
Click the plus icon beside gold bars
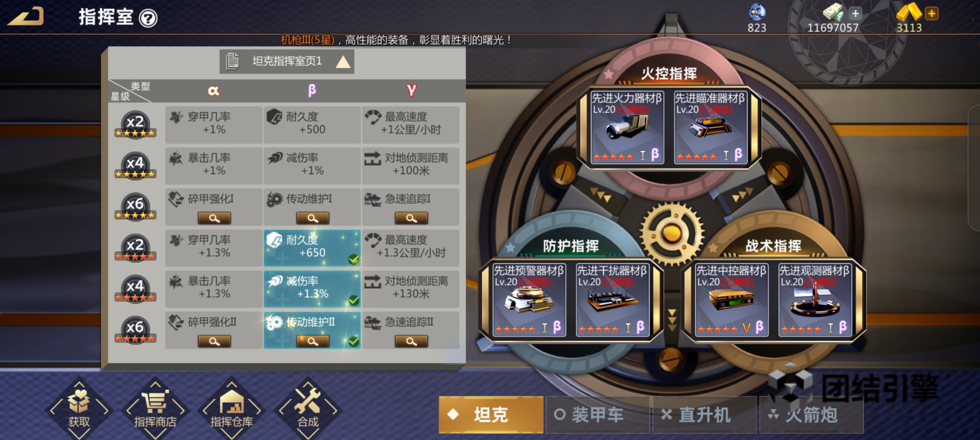pyautogui.click(x=931, y=13)
